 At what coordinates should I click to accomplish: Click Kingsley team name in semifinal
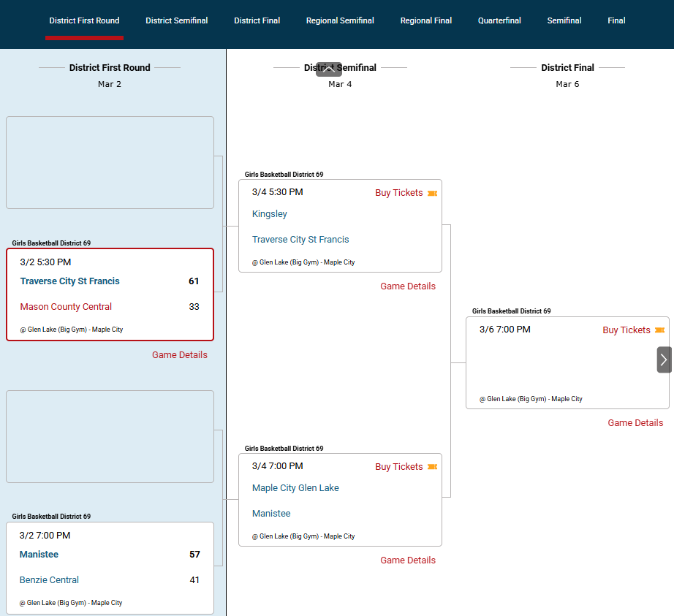click(x=269, y=214)
